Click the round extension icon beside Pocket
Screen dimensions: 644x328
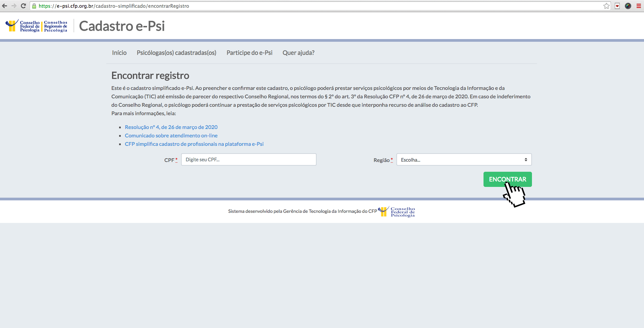[x=628, y=6]
